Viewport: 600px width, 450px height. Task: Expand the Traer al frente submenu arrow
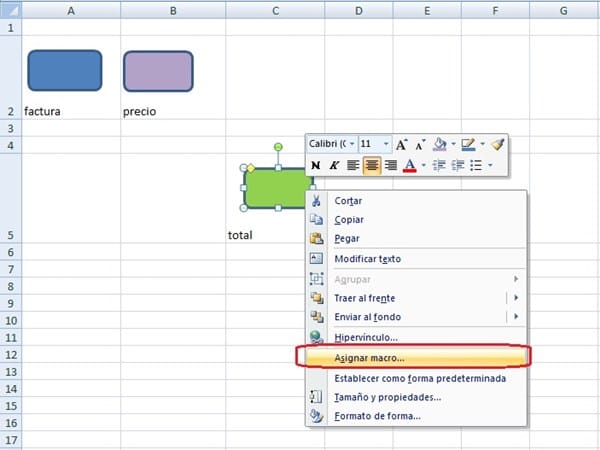516,298
